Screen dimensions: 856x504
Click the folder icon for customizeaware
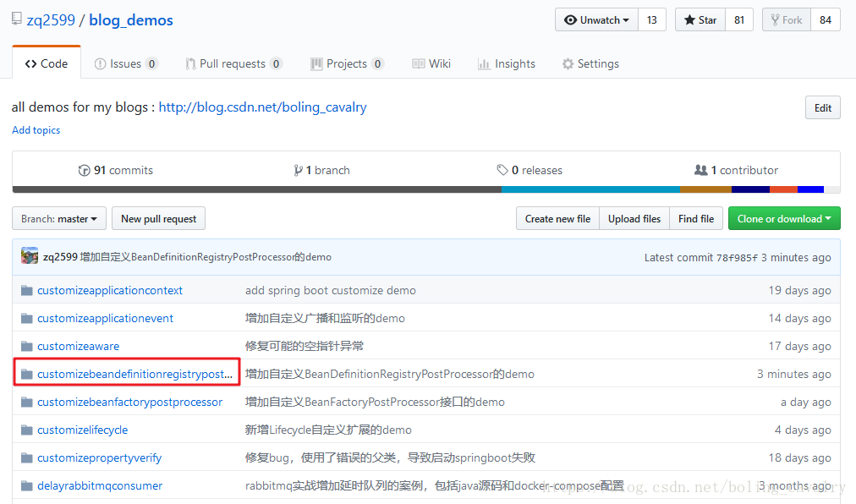pos(27,346)
